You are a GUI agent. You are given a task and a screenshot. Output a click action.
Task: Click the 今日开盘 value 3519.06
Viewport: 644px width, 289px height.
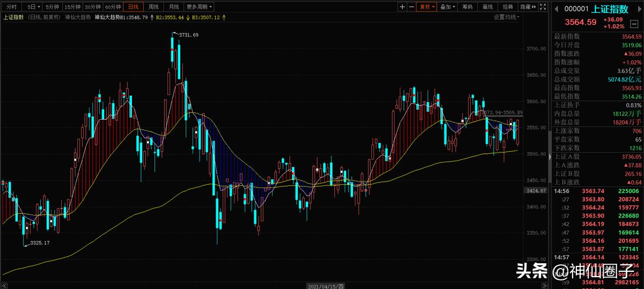point(632,45)
